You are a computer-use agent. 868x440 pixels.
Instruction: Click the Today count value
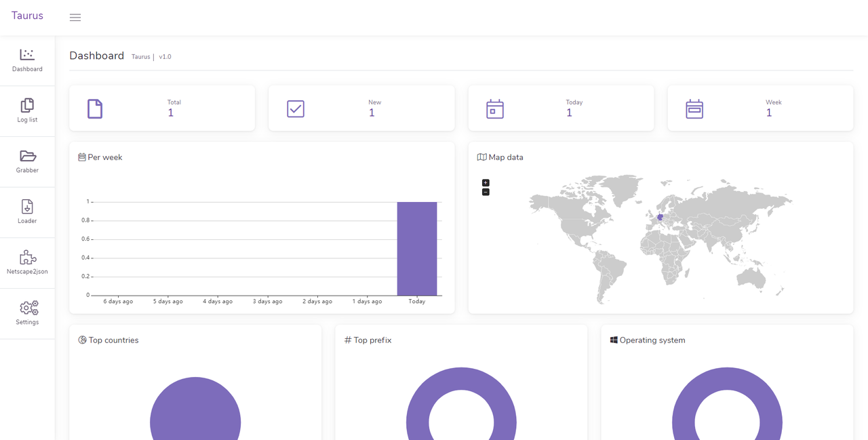click(x=570, y=113)
